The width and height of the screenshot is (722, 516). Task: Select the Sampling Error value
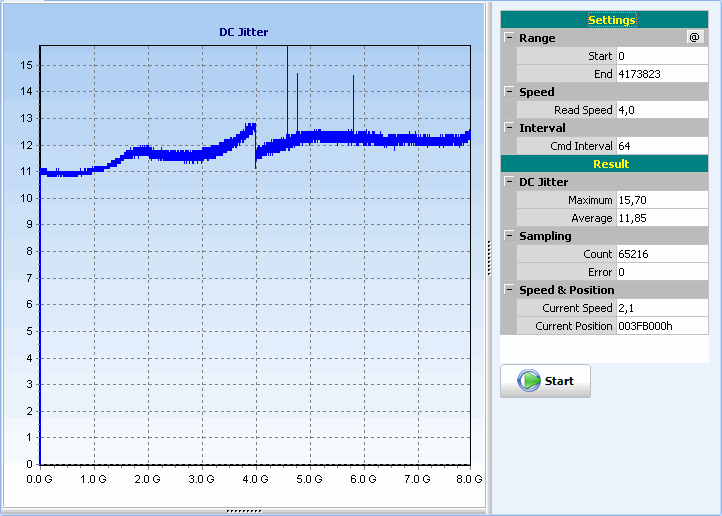click(661, 272)
